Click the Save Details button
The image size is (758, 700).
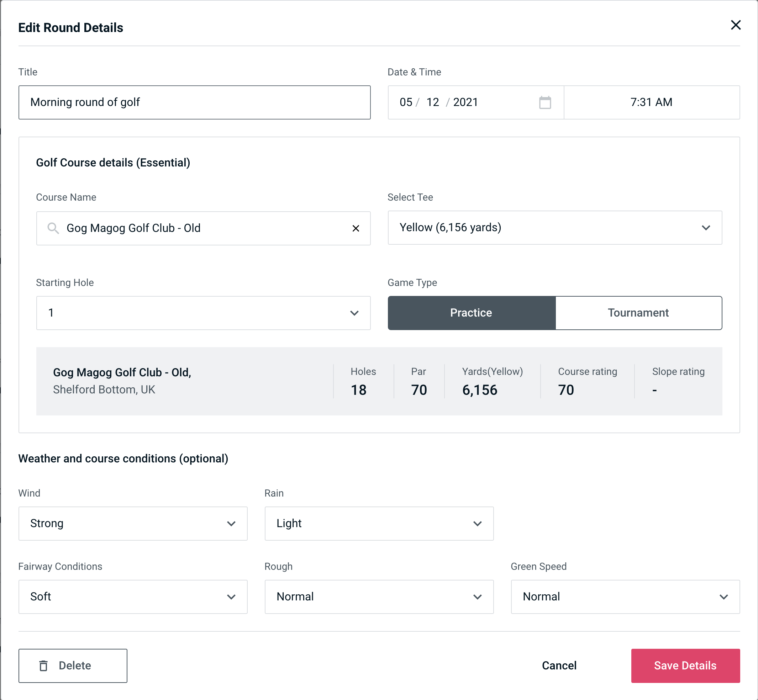tap(685, 665)
